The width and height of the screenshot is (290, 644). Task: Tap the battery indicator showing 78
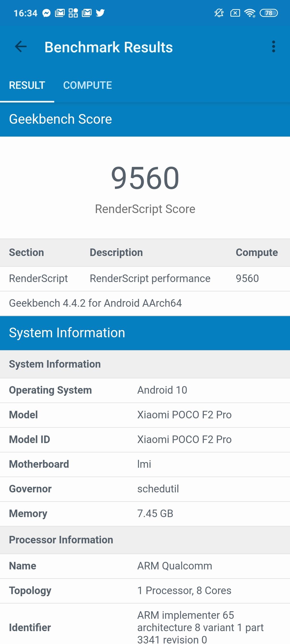(268, 13)
